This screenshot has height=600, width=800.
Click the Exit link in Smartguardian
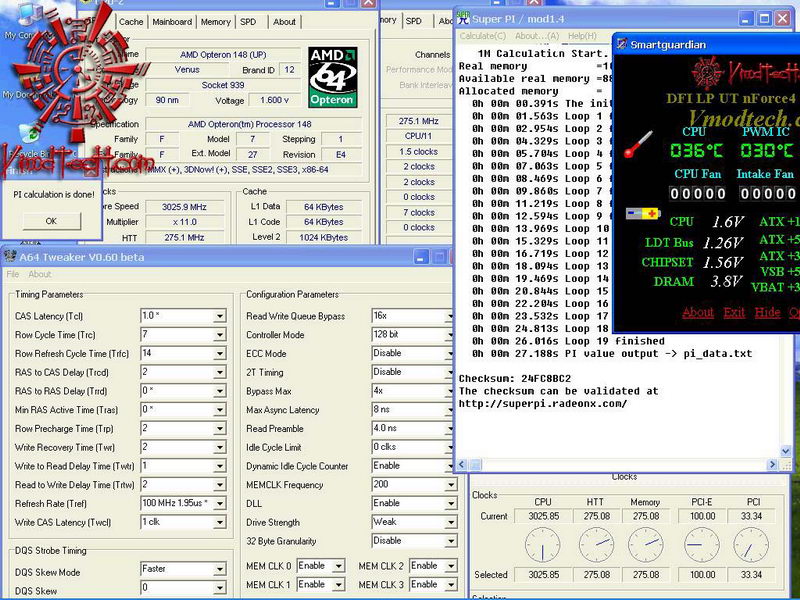[734, 312]
